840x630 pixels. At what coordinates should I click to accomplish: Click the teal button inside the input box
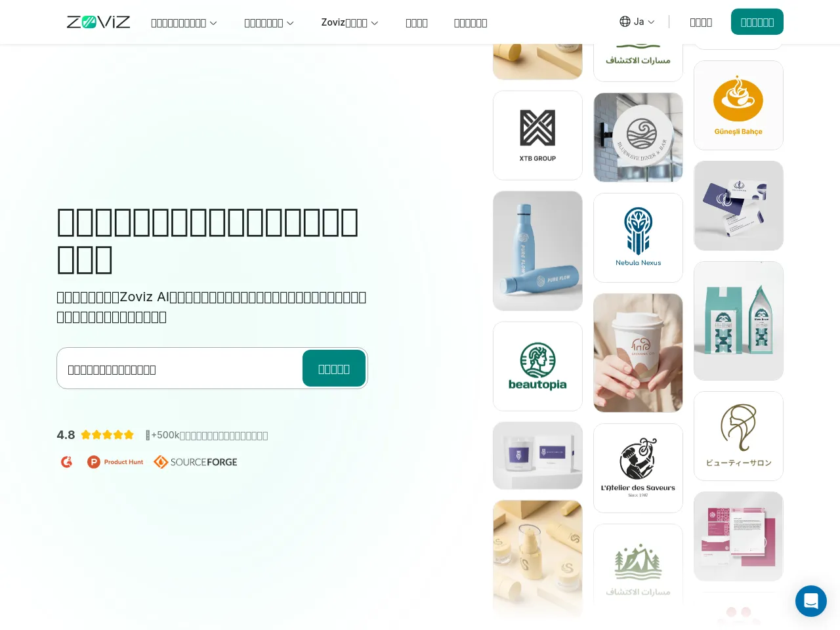click(334, 368)
